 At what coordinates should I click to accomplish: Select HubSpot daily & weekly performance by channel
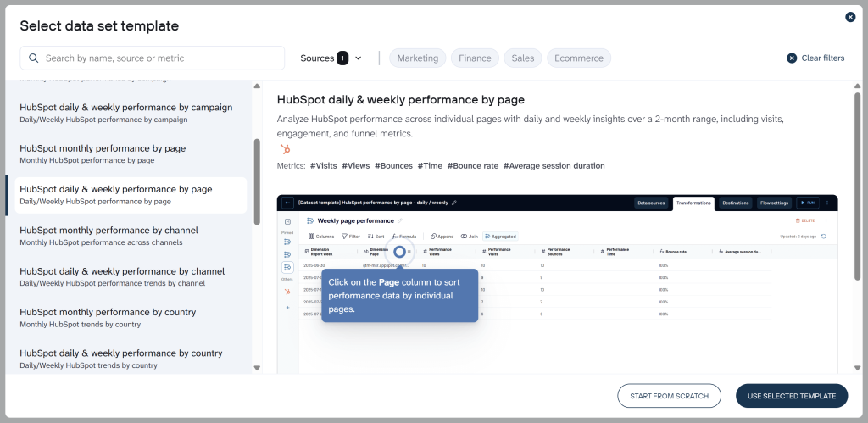[x=131, y=277]
